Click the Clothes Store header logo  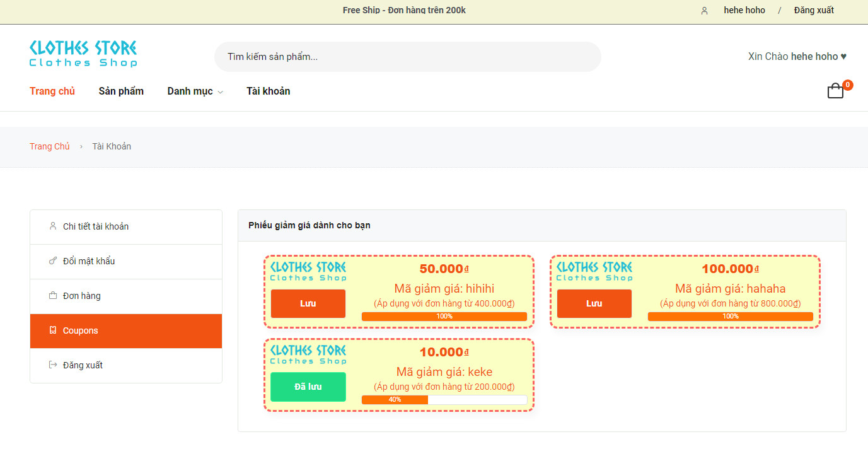coord(83,54)
